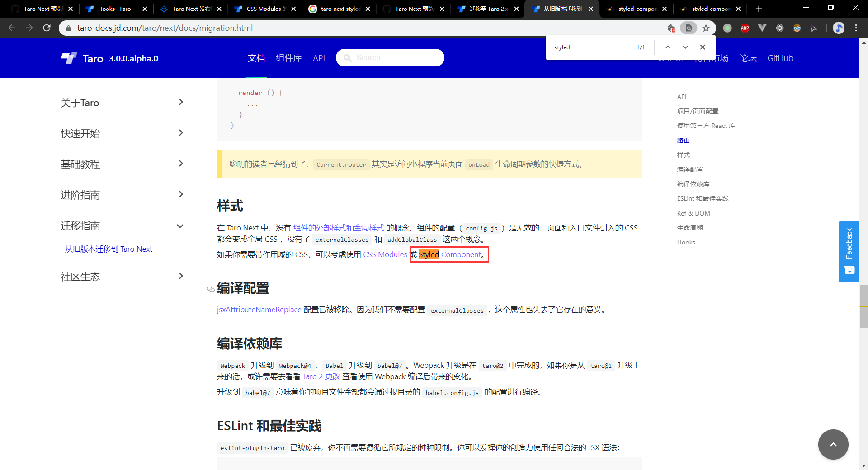Click the browser back arrow

point(12,28)
